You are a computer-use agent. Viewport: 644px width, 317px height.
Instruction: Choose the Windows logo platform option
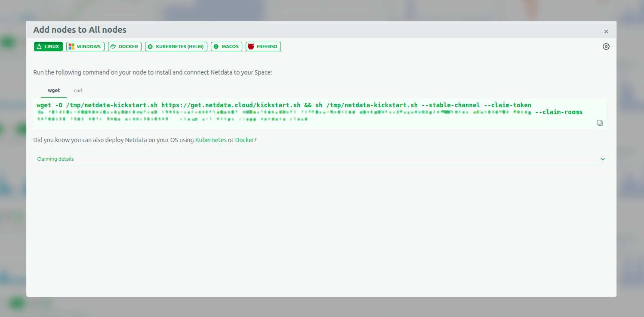(x=71, y=47)
